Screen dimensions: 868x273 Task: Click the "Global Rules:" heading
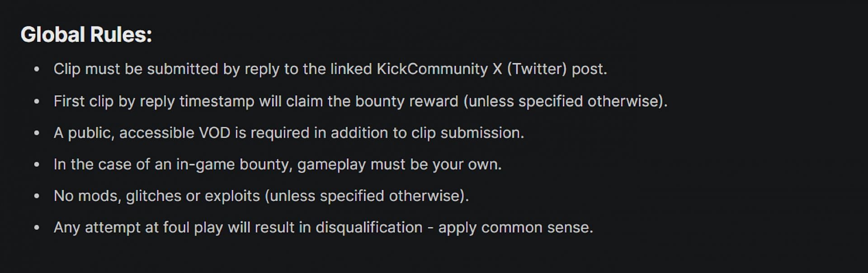tap(86, 35)
